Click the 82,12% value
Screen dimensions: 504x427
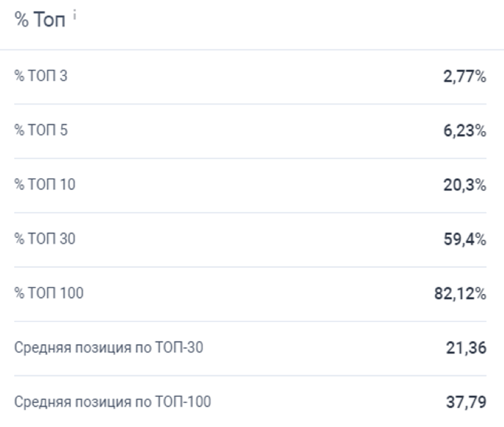(461, 294)
